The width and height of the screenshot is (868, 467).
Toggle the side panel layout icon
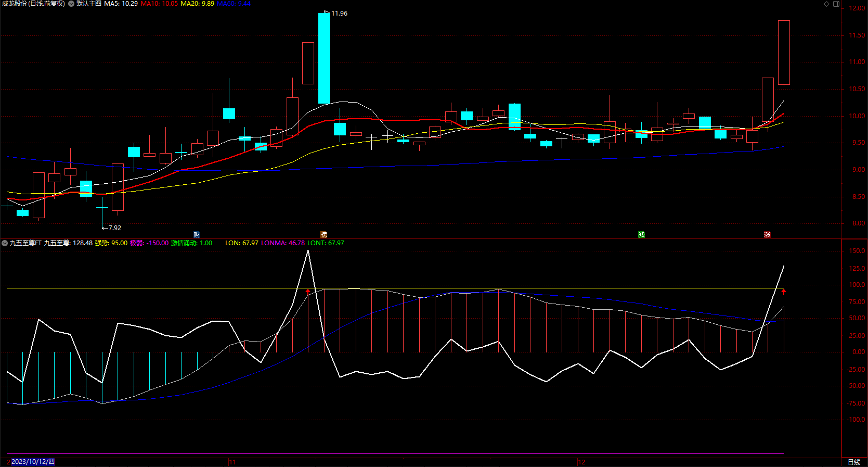click(x=836, y=4)
